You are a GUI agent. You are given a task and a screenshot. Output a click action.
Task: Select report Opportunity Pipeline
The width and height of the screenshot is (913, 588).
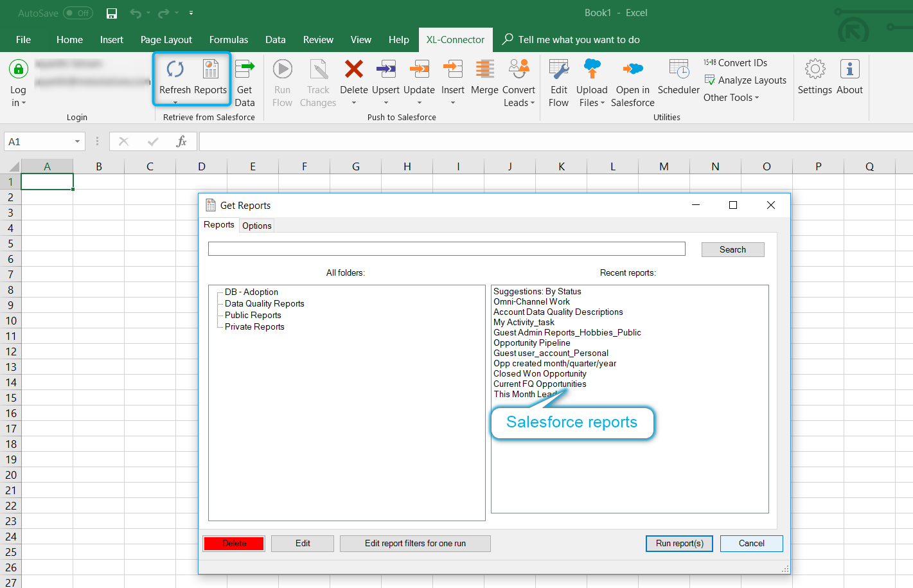point(532,343)
